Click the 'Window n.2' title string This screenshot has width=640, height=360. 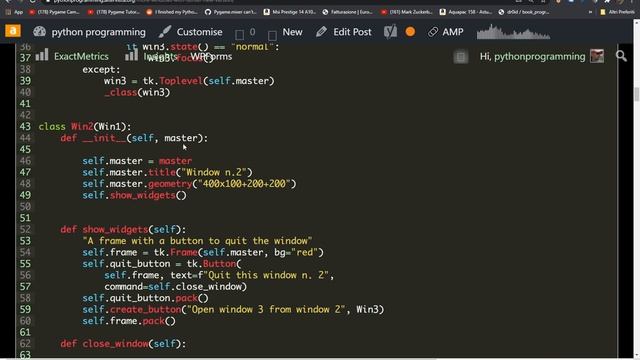214,172
